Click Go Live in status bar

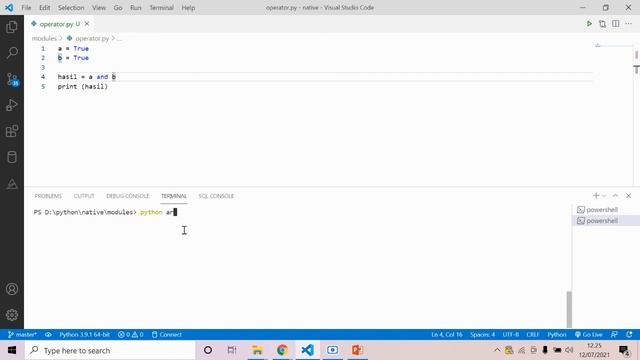click(589, 334)
